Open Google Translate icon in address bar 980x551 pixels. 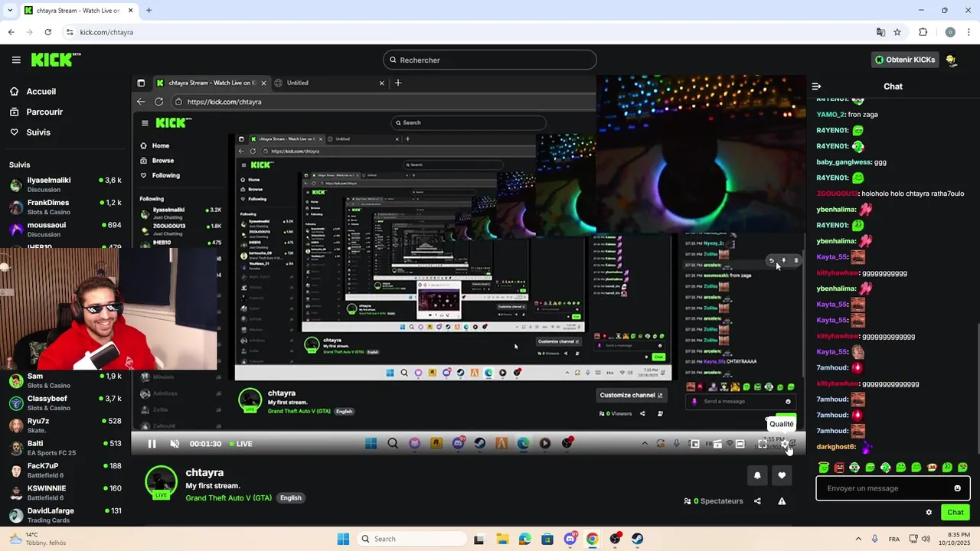[880, 32]
